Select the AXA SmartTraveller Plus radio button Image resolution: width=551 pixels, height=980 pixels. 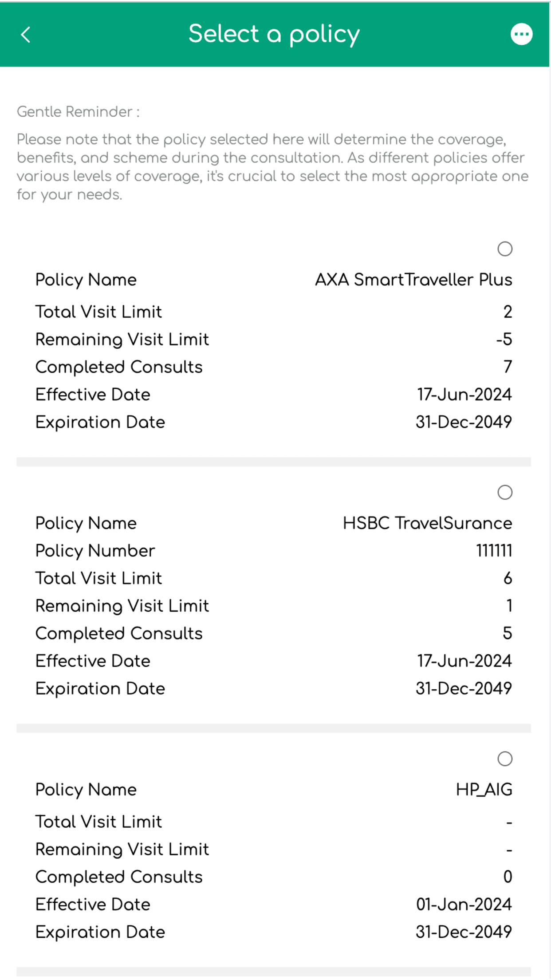point(505,249)
